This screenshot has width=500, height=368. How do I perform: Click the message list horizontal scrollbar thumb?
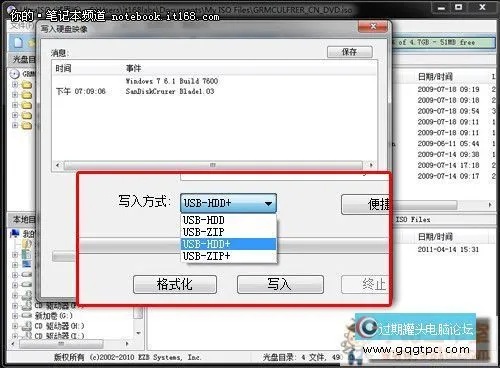click(213, 165)
